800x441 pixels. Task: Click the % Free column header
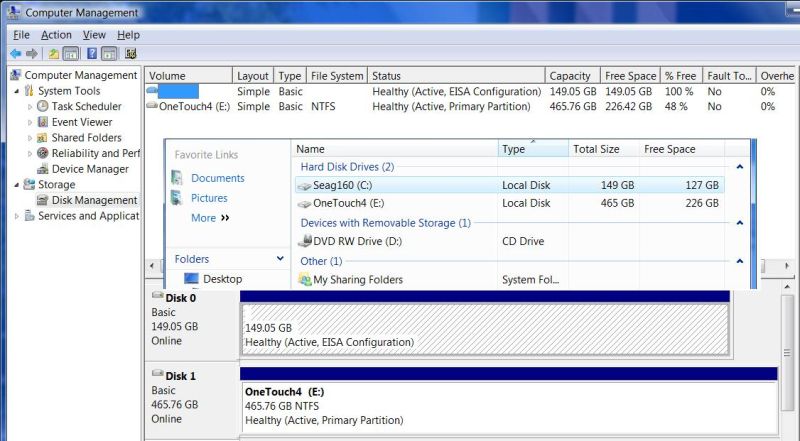click(x=682, y=76)
